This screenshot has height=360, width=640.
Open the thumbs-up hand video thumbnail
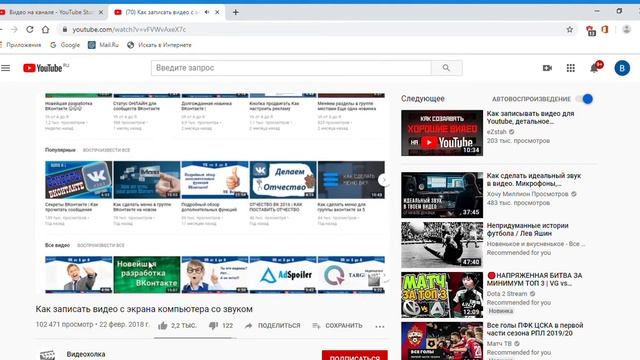tap(215, 180)
